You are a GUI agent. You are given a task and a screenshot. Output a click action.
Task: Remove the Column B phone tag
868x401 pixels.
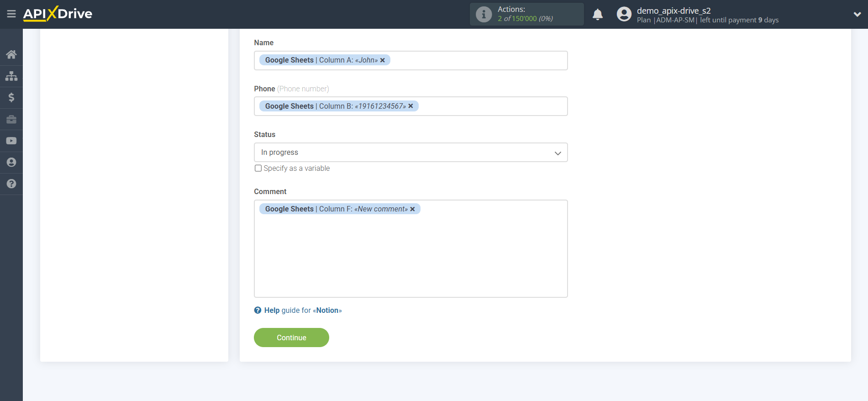coord(410,106)
